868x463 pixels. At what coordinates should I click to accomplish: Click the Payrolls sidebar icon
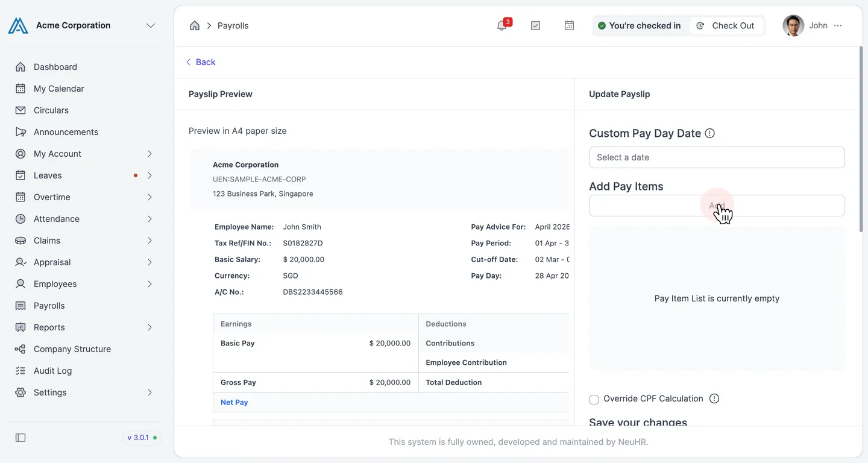click(x=20, y=306)
